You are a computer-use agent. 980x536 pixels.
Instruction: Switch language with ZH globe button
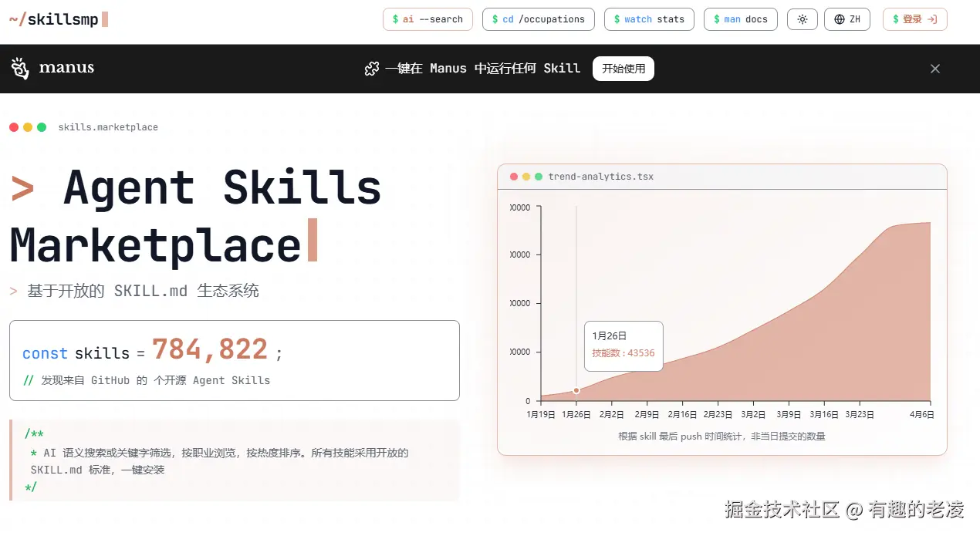(847, 19)
